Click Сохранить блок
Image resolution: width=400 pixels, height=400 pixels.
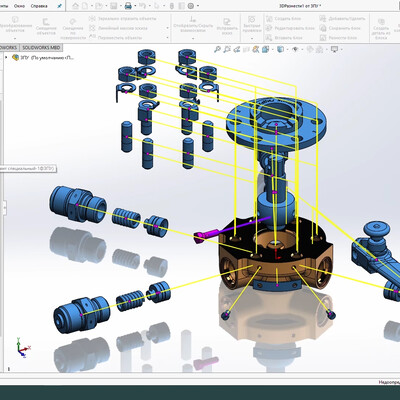pyautogui.click(x=340, y=28)
